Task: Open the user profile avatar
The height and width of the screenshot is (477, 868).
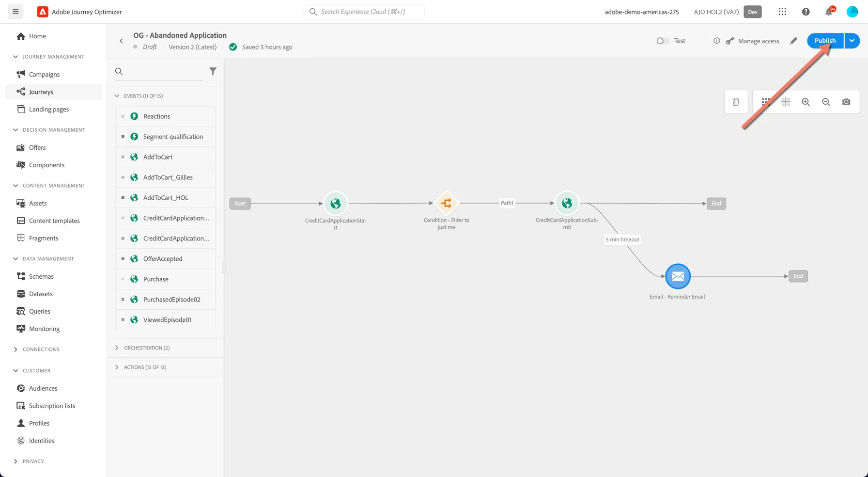Action: point(852,12)
